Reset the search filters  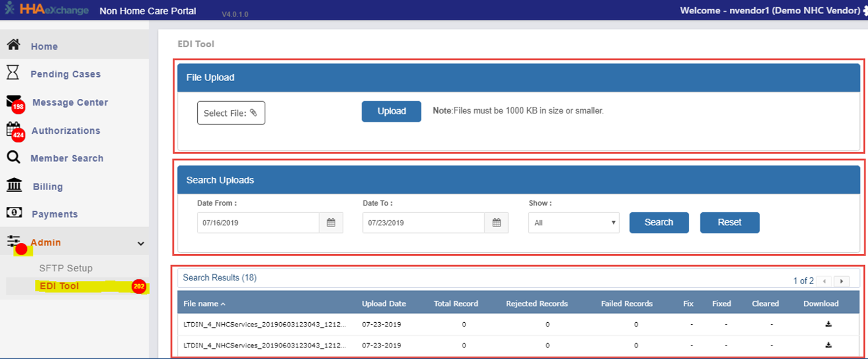coord(729,222)
